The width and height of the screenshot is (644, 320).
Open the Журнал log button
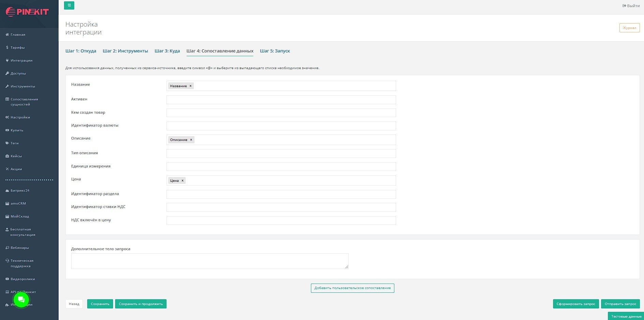pyautogui.click(x=629, y=28)
